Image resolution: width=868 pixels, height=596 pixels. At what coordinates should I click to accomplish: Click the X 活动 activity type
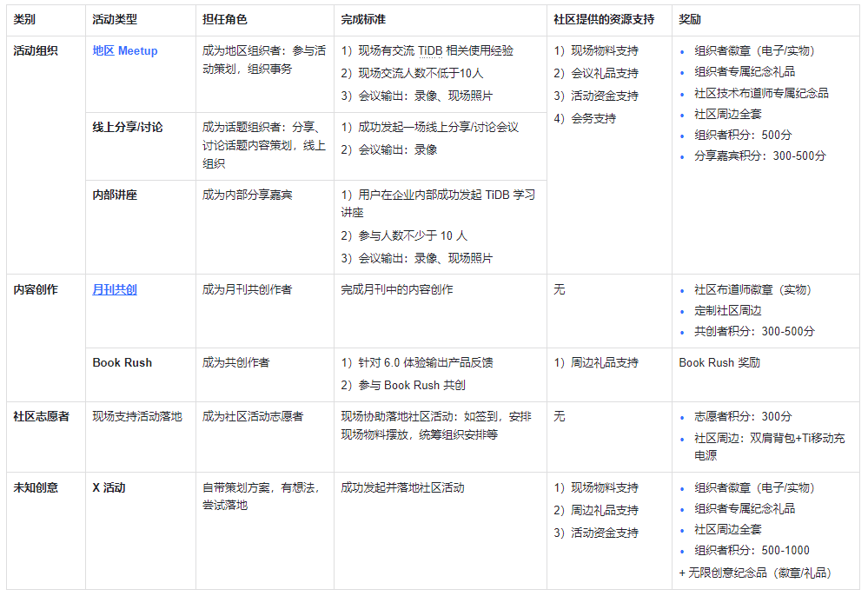coord(109,487)
